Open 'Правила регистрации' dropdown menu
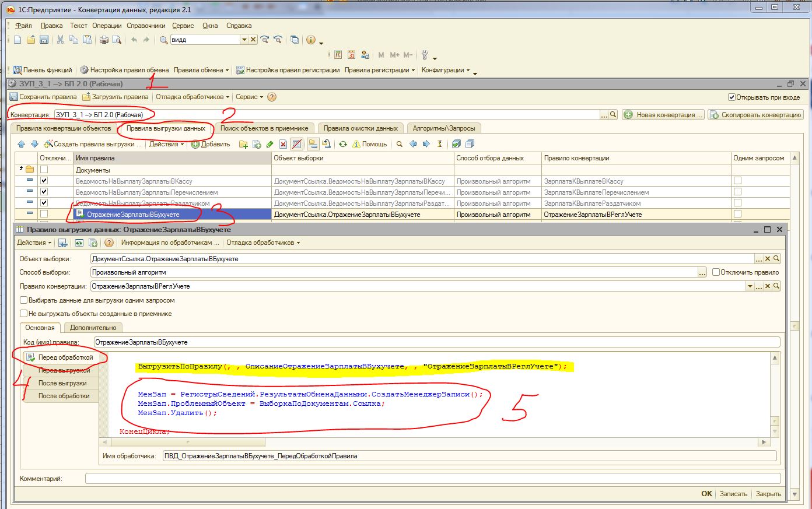 [x=380, y=70]
